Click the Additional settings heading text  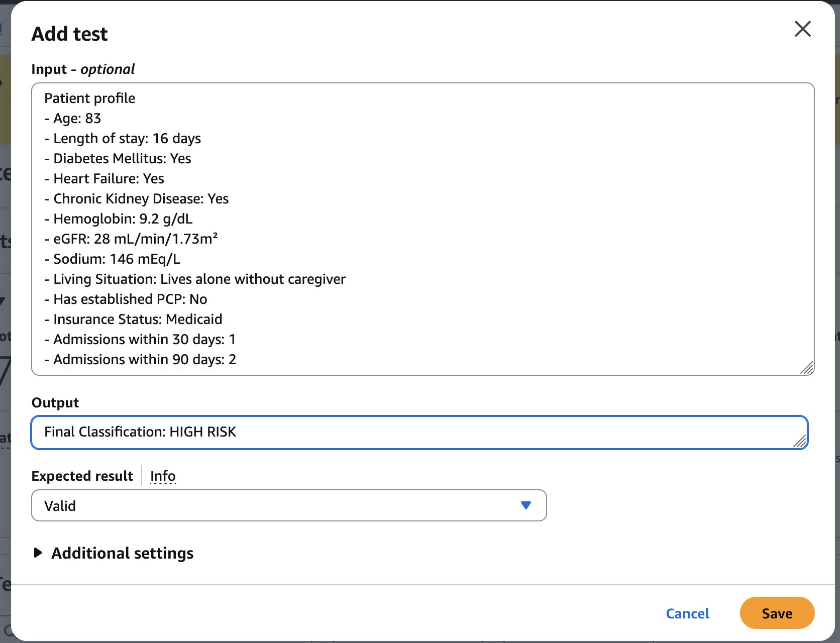122,553
